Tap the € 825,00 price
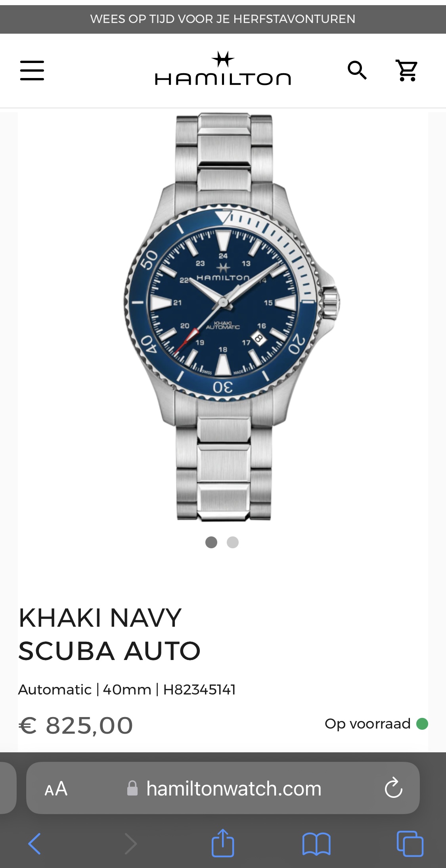Screen dimensions: 446x868 pos(76,725)
